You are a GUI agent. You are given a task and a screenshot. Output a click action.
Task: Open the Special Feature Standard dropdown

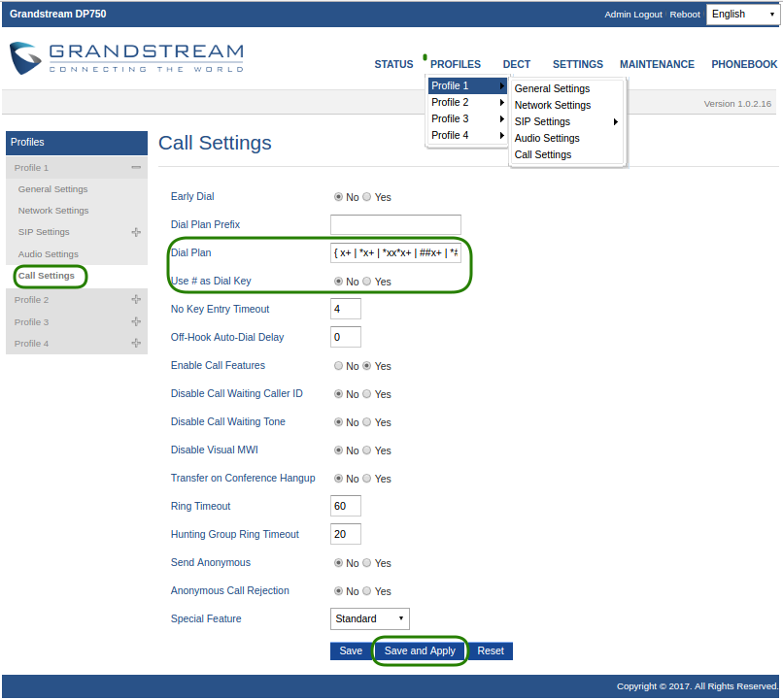click(369, 618)
